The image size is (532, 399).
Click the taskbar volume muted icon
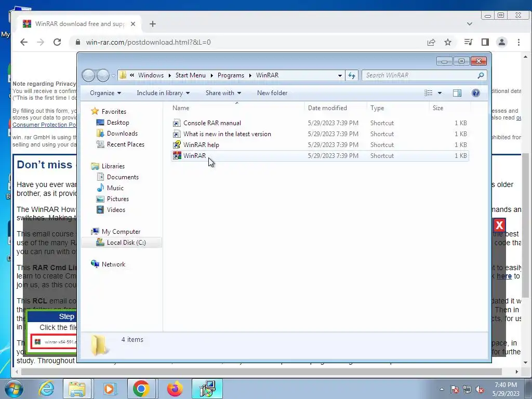480,389
